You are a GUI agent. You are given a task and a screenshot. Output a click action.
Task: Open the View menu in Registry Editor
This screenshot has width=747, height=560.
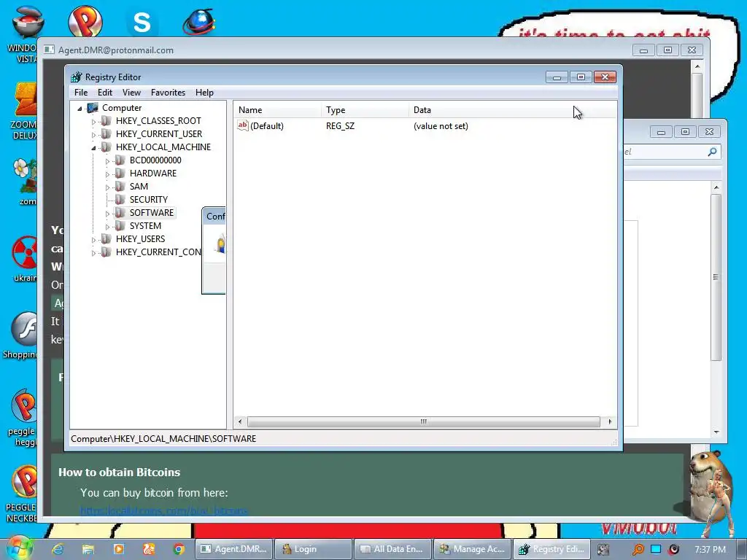[131, 93]
